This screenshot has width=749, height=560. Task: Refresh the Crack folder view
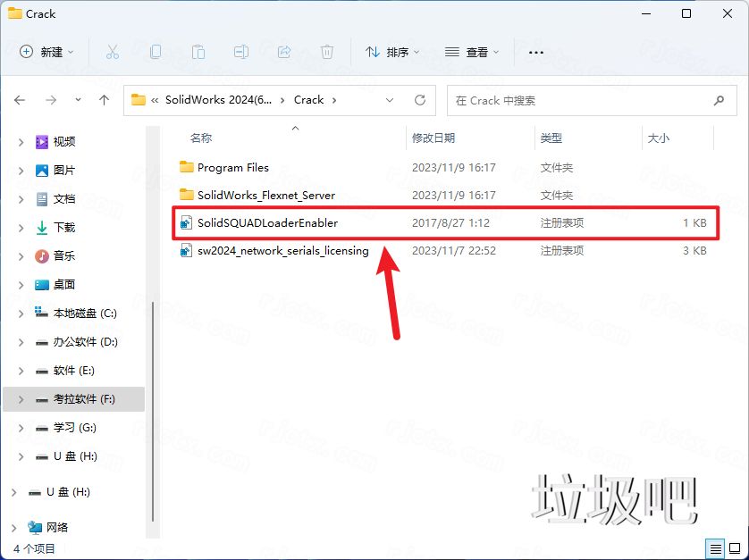click(x=419, y=100)
